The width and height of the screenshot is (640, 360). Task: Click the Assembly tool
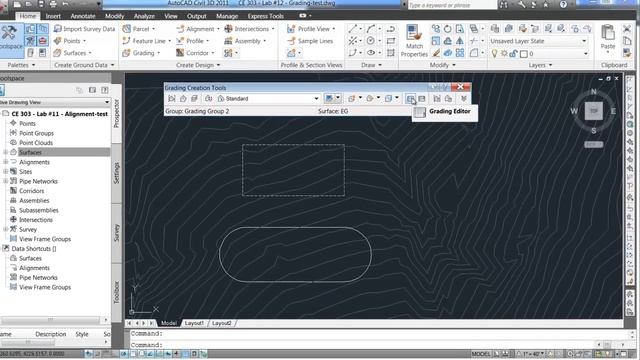245,41
